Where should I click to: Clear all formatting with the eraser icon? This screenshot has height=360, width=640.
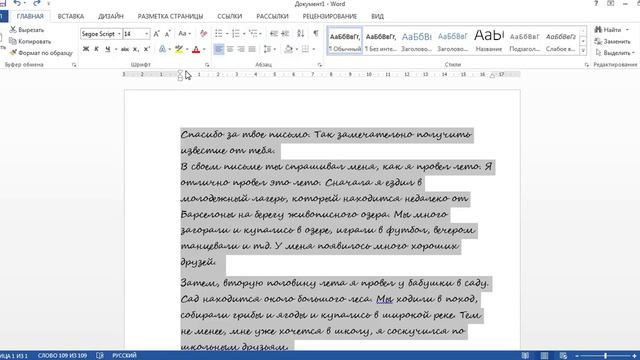coord(203,34)
